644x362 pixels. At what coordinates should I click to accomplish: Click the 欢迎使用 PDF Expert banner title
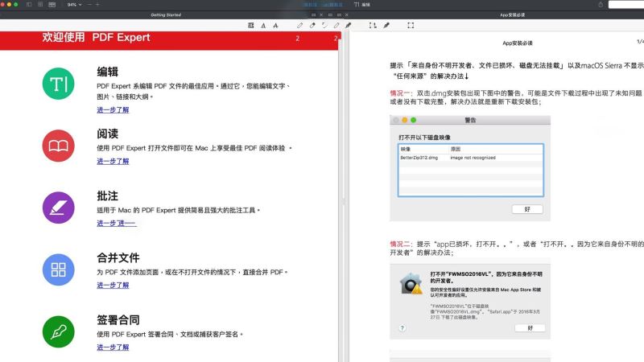96,37
